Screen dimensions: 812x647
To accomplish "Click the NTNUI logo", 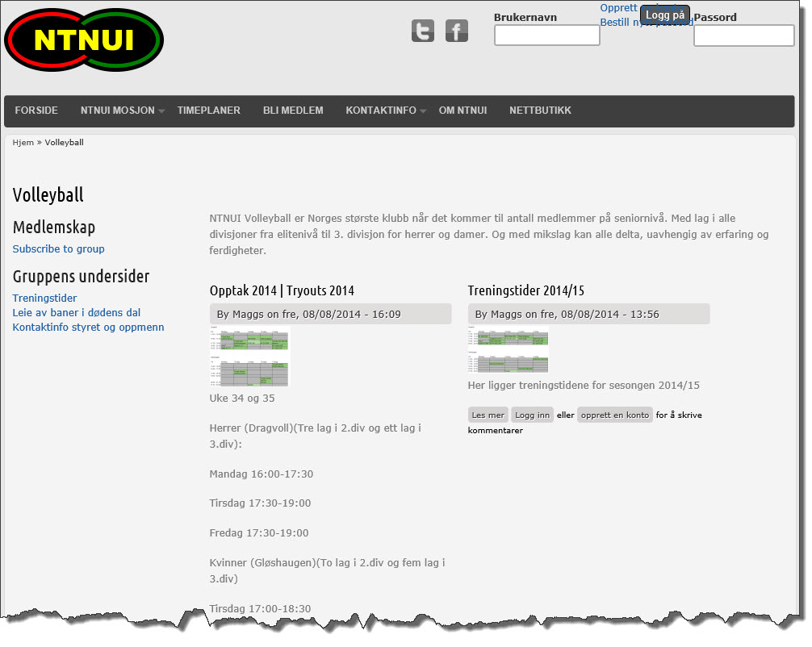I will [84, 40].
